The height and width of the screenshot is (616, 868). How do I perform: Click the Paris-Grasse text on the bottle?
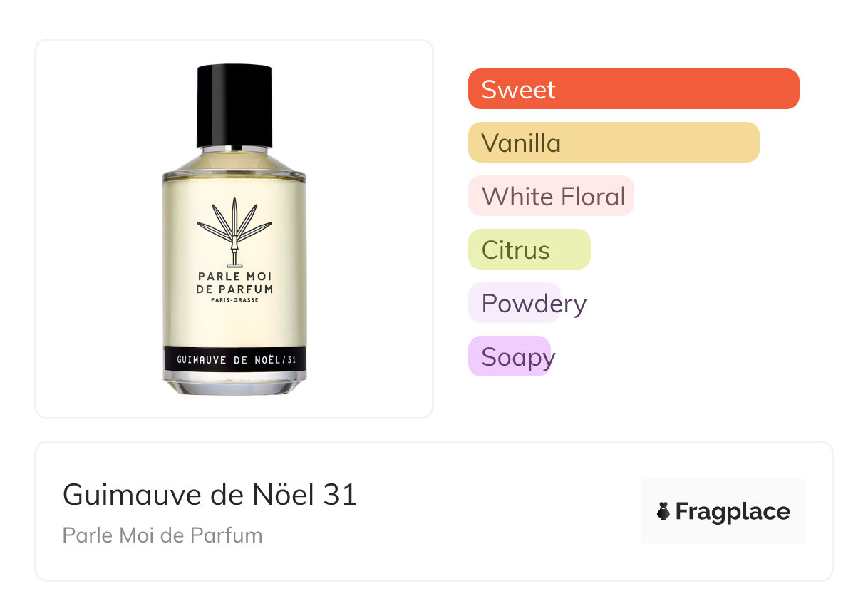tap(234, 300)
